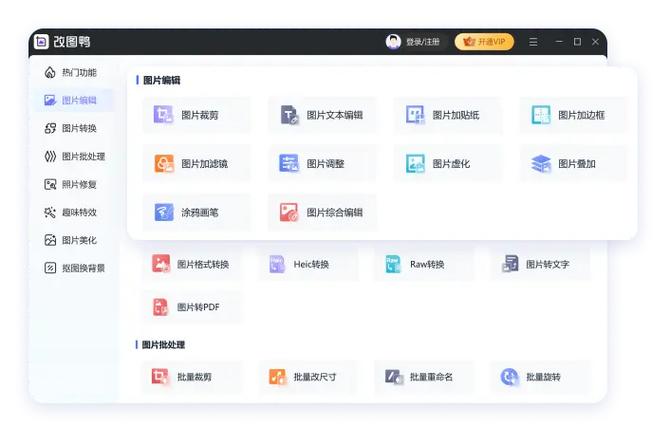670x445 pixels.
Task: Open the 批量裁剪 tool
Action: pyautogui.click(x=192, y=377)
